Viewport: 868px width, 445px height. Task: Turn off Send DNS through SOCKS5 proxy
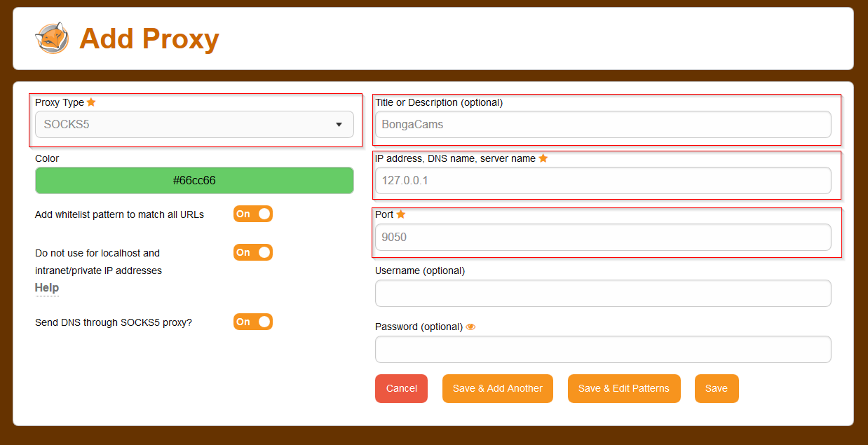252,322
